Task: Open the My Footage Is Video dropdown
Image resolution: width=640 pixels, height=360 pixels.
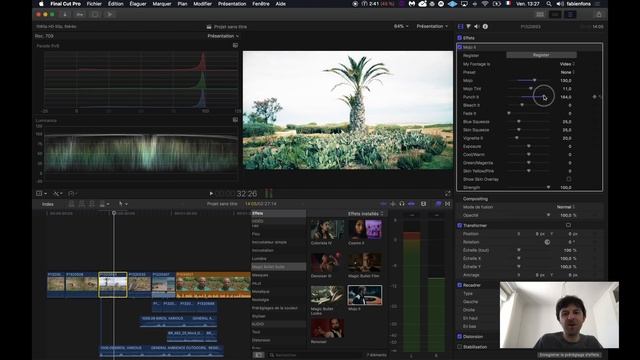Action: click(567, 64)
